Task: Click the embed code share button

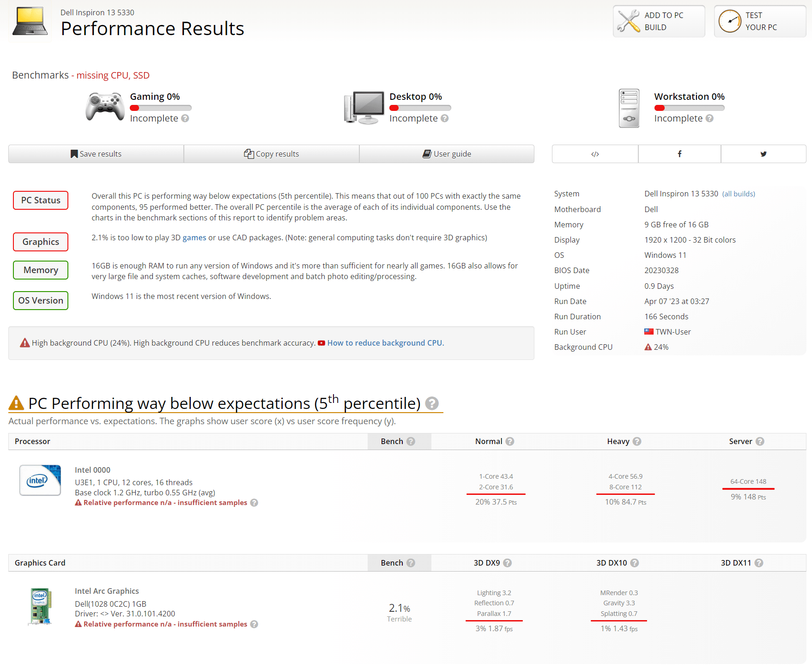Action: click(x=595, y=154)
